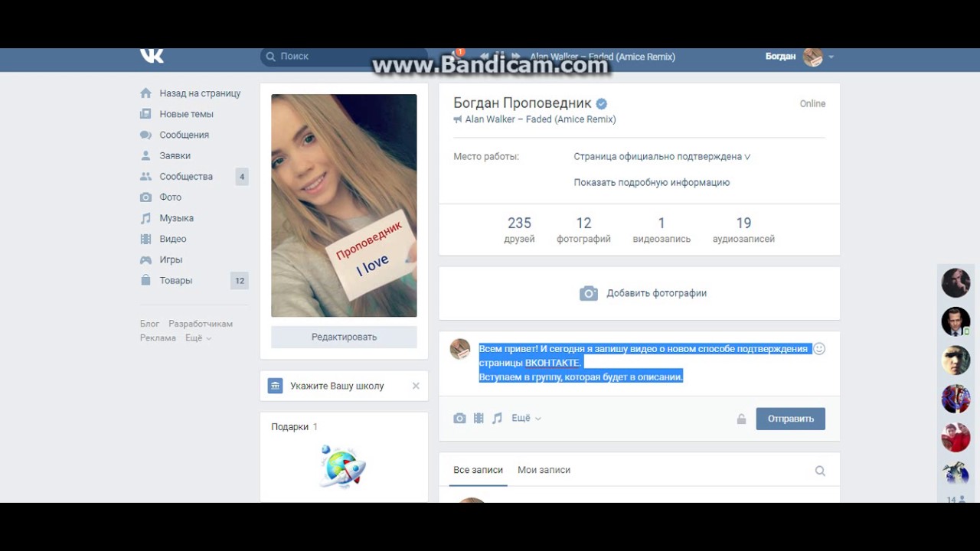The width and height of the screenshot is (980, 551).
Task: Open the Реклама footer link
Action: point(158,337)
